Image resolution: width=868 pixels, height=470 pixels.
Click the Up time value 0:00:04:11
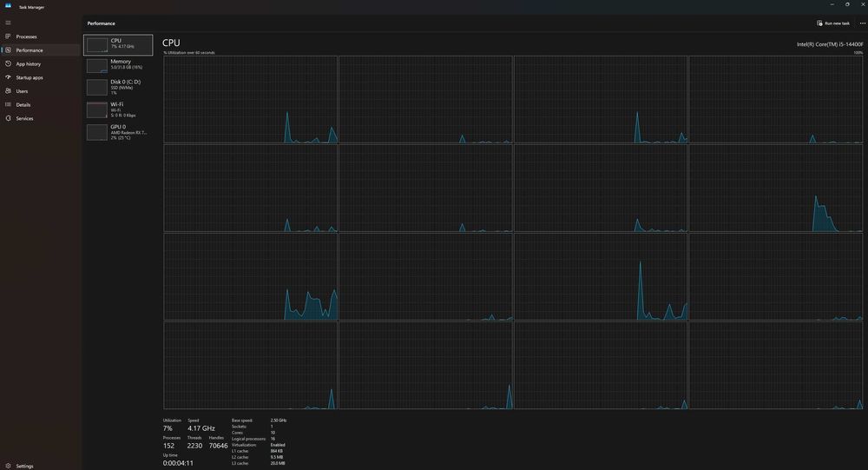(x=178, y=463)
